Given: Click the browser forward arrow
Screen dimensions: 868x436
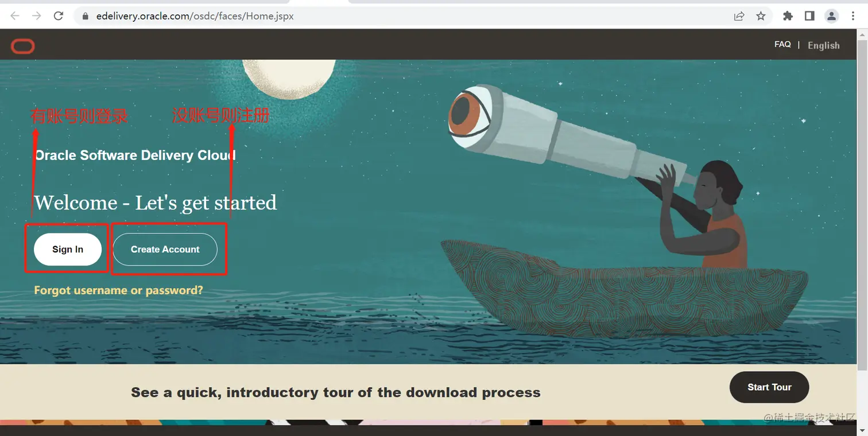Looking at the screenshot, I should click(37, 16).
